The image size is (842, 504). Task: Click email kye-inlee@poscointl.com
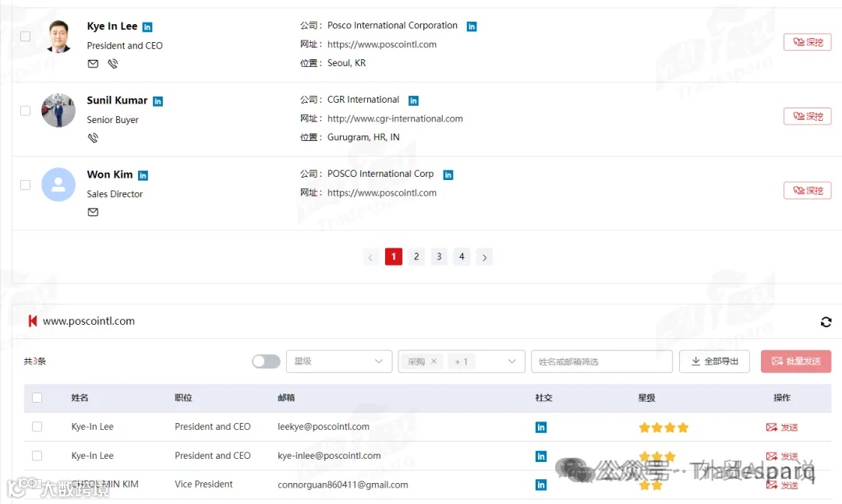(329, 456)
